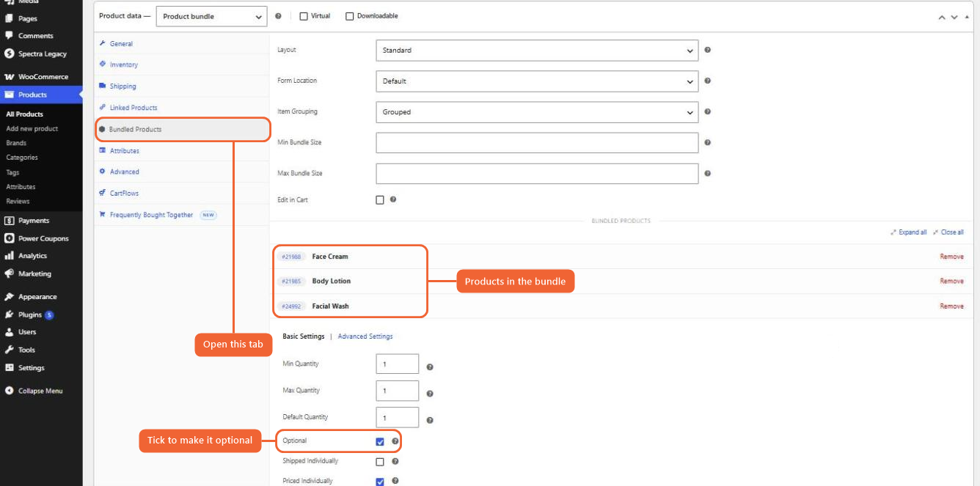Open the Frequently Bought Together tab
This screenshot has height=486, width=980.
point(151,215)
